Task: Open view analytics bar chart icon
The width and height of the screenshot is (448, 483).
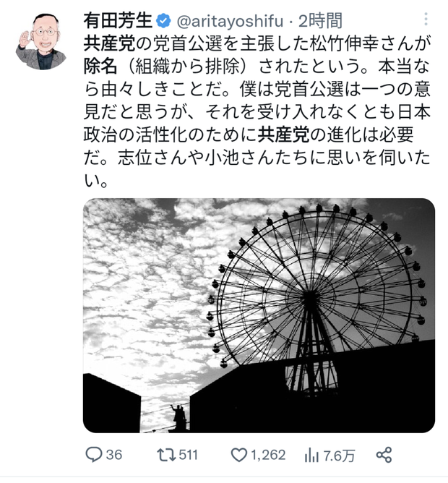Action: click(x=311, y=455)
